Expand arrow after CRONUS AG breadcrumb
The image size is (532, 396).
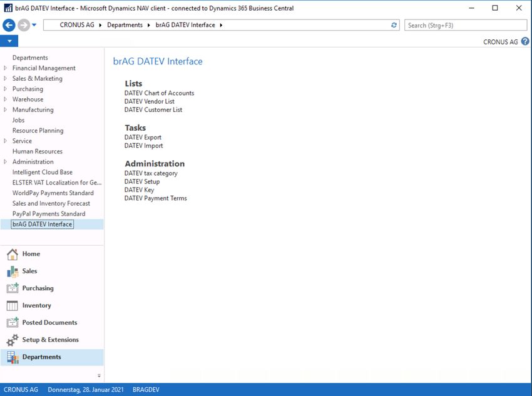100,25
